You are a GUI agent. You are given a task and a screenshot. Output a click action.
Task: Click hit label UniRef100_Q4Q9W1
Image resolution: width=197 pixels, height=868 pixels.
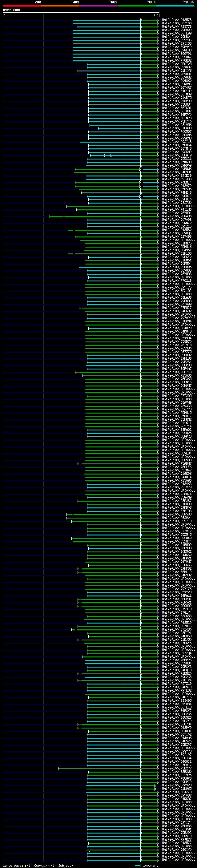(177, 172)
